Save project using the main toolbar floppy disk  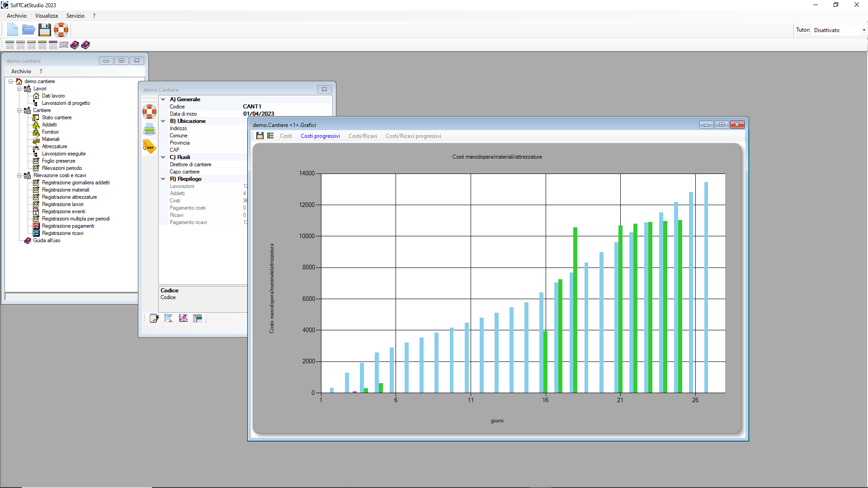(x=45, y=30)
